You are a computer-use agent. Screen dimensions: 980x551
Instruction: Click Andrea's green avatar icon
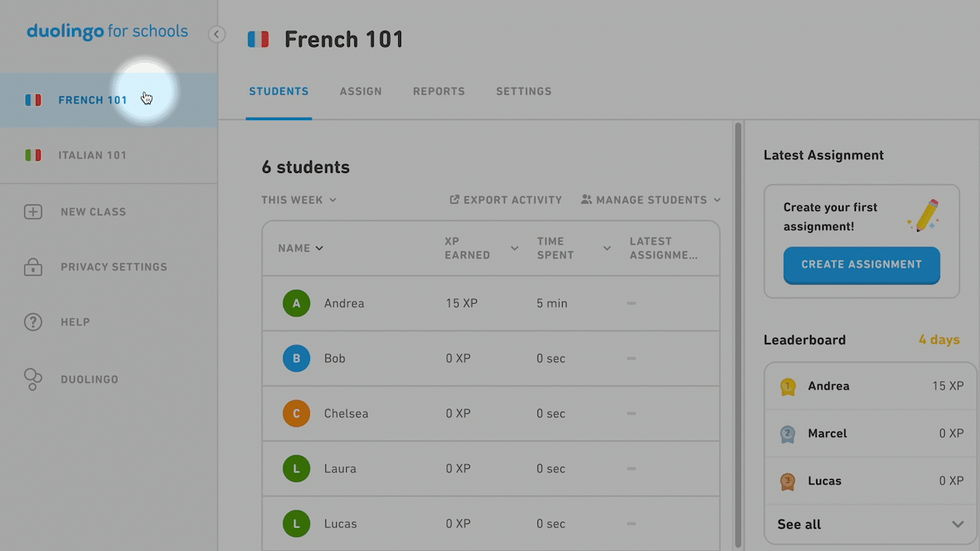[x=296, y=303]
